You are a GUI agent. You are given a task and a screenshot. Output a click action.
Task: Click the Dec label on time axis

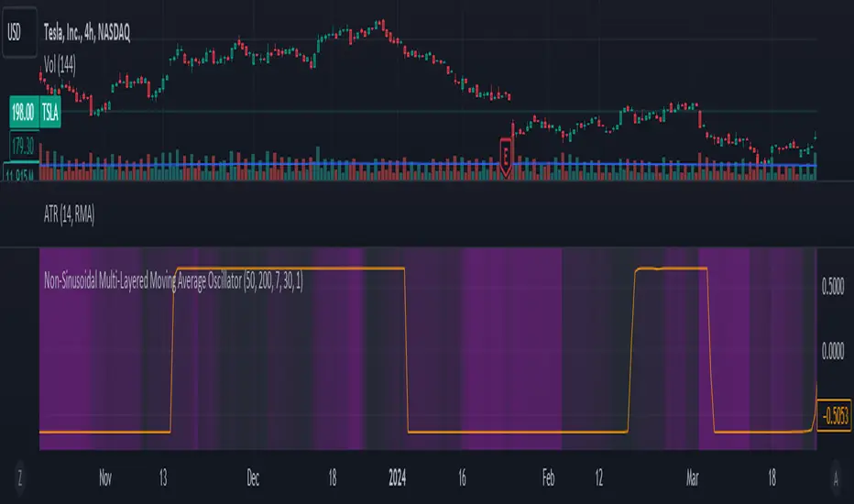point(253,477)
